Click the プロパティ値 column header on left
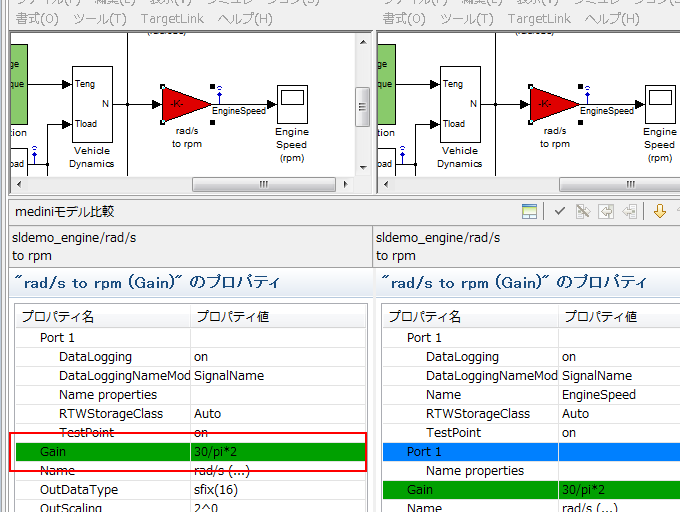680x512 pixels. pos(232,317)
